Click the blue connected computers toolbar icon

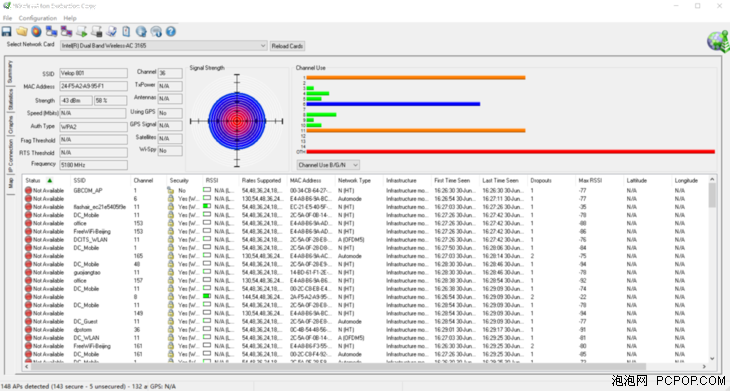(x=51, y=32)
